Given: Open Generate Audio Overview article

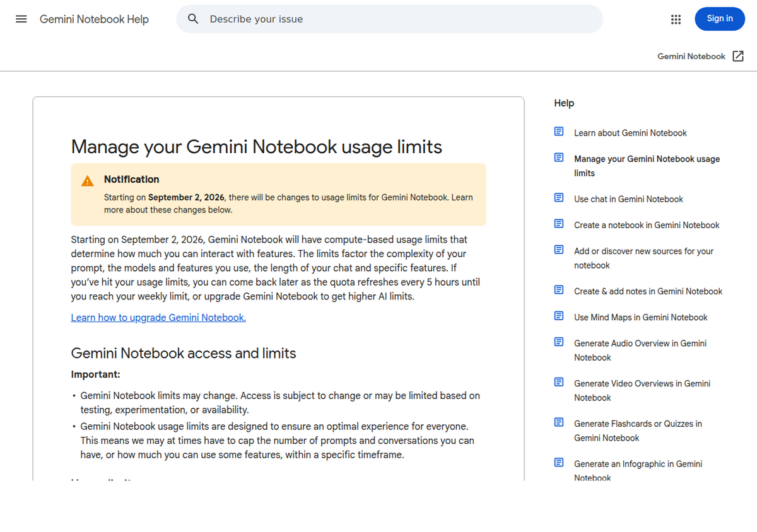Looking at the screenshot, I should coord(640,350).
